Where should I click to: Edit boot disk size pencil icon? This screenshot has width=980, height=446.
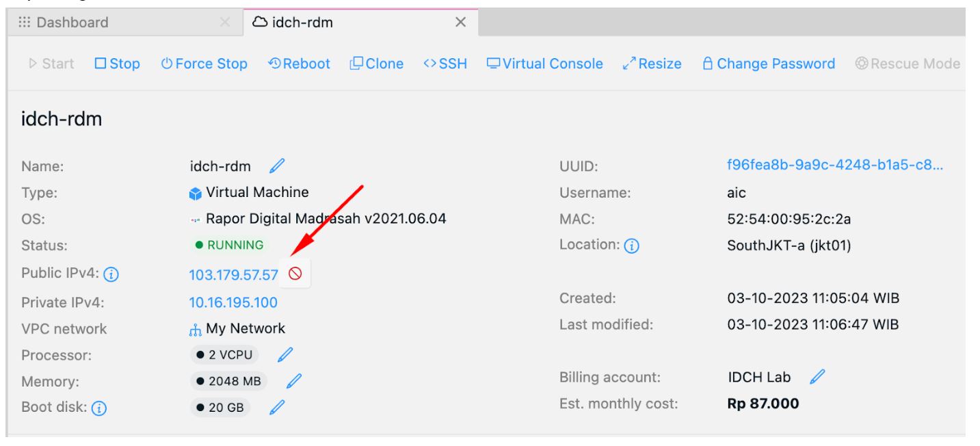coord(277,408)
